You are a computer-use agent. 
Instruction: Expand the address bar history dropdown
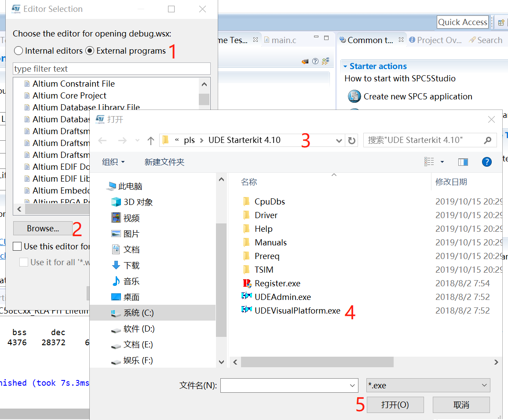339,141
